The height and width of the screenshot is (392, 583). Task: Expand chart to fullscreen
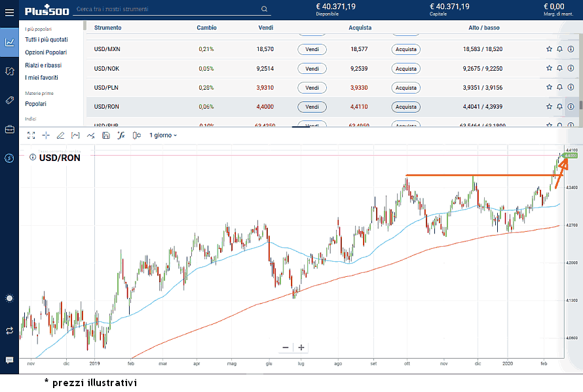point(31,135)
